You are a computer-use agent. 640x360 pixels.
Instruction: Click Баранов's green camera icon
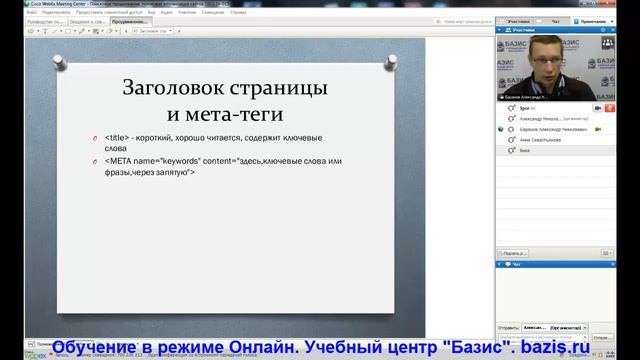[598, 129]
